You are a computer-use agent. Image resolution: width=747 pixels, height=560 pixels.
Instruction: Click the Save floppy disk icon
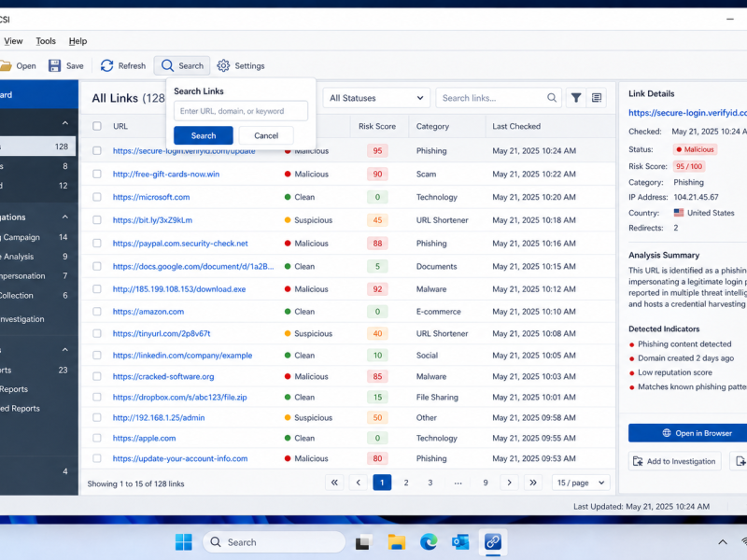(x=55, y=65)
